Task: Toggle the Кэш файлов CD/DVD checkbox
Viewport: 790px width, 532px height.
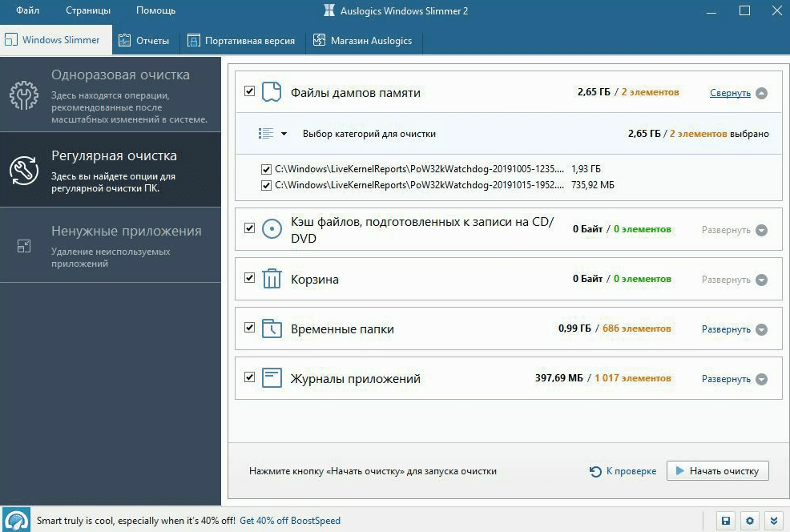Action: tap(249, 228)
